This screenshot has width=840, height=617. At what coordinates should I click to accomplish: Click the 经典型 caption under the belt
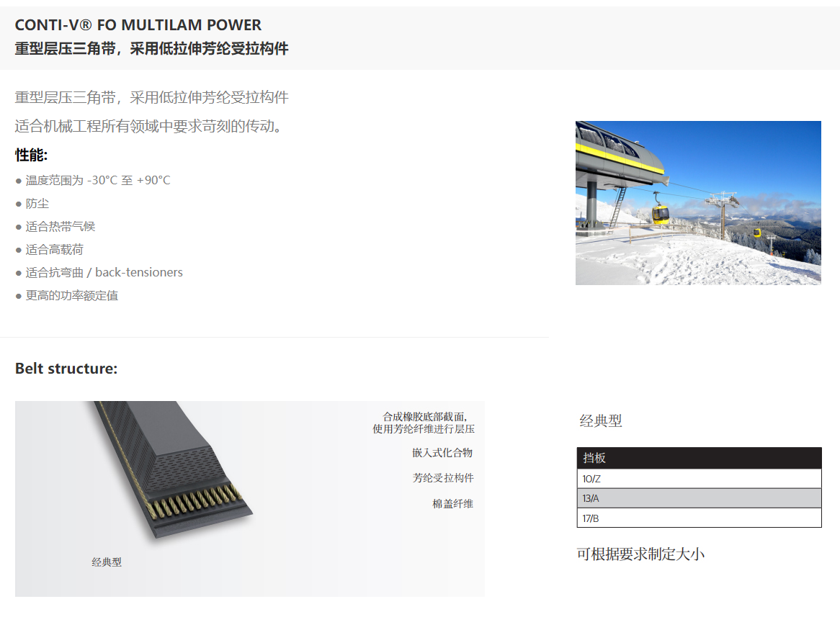coord(107,562)
